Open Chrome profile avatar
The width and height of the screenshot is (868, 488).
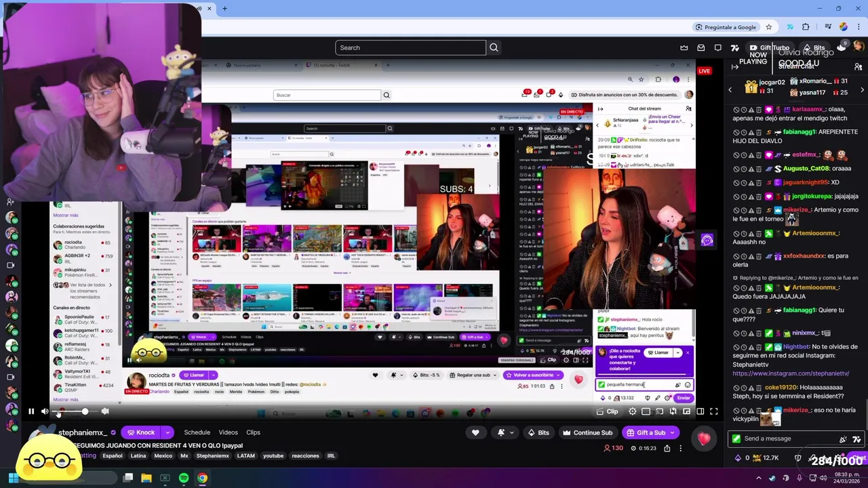point(843,27)
